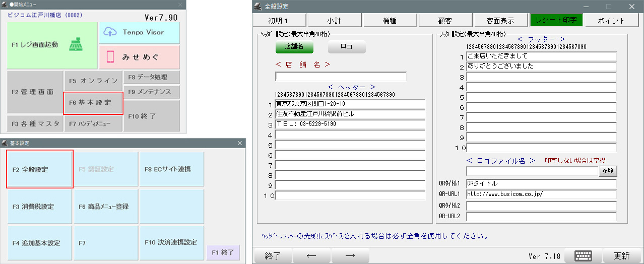Open F9 メンテナンス
Screen dimensions: 644x264
(x=152, y=92)
